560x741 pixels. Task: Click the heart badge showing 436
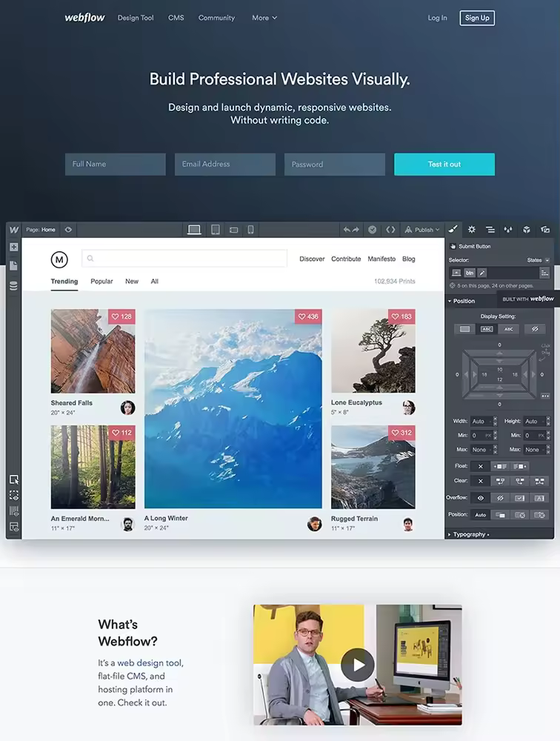point(308,316)
